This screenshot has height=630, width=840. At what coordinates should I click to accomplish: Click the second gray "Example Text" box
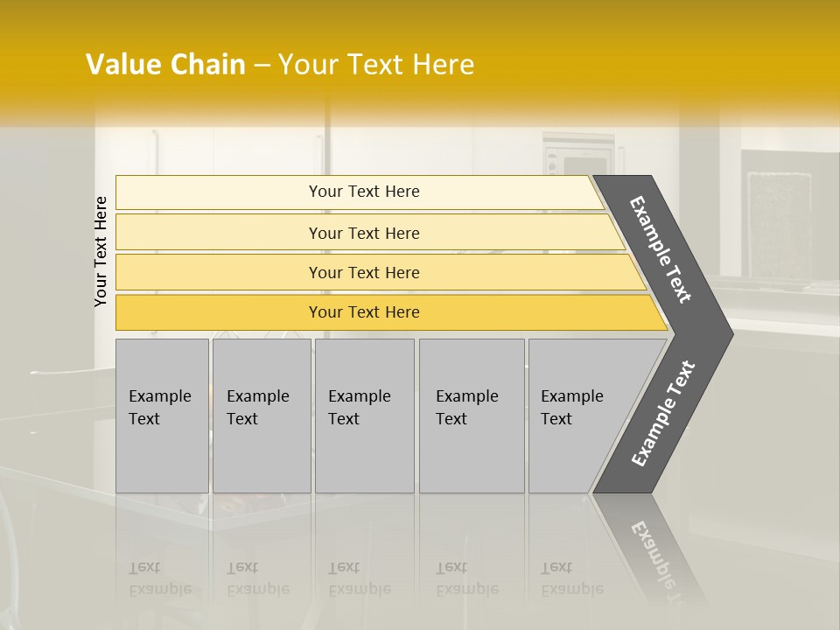click(x=261, y=416)
